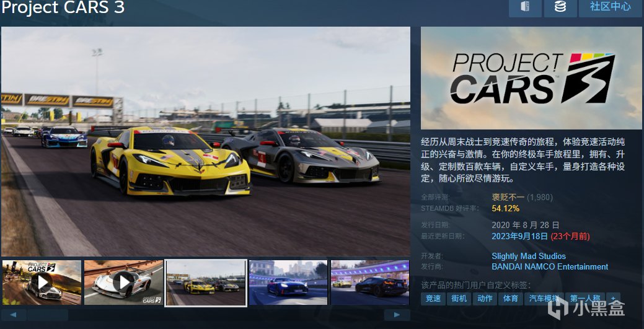Screen dimensions: 644x329
Task: Click the Project CARS 3 page title
Action: pyautogui.click(x=63, y=7)
